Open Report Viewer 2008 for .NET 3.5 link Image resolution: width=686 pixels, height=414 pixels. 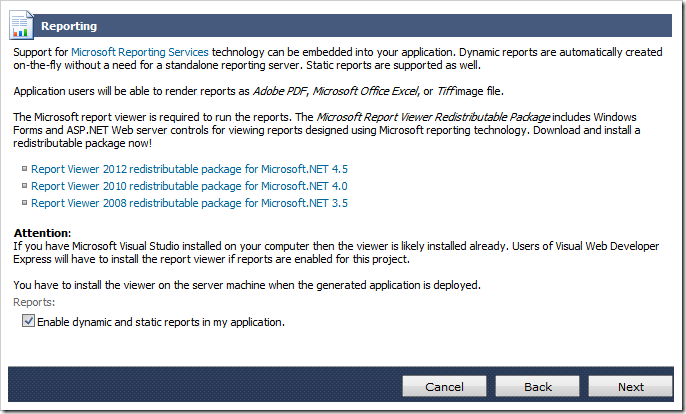pos(189,202)
